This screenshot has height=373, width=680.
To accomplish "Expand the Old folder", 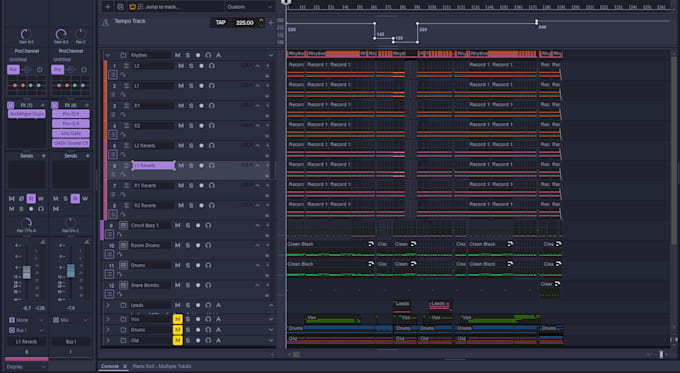I will (108, 340).
